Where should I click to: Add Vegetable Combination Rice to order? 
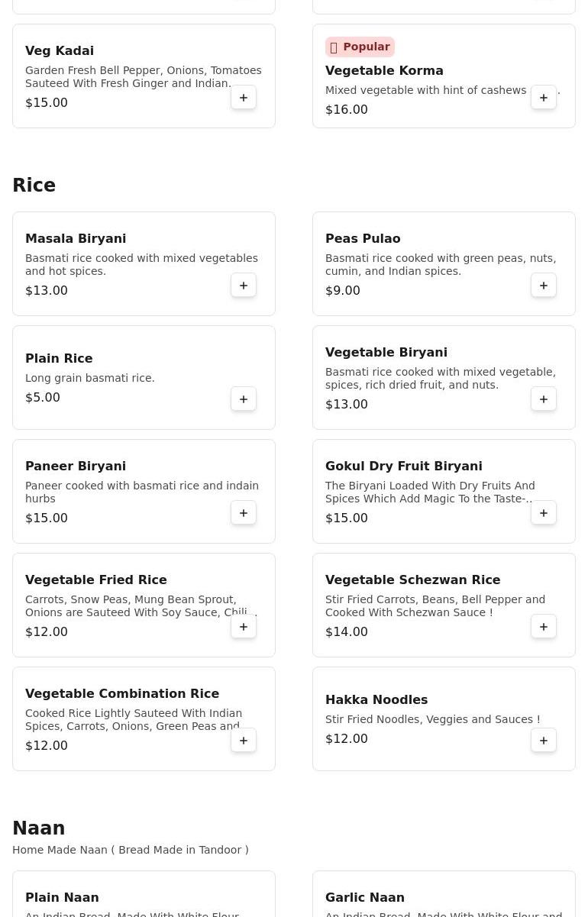click(x=244, y=741)
